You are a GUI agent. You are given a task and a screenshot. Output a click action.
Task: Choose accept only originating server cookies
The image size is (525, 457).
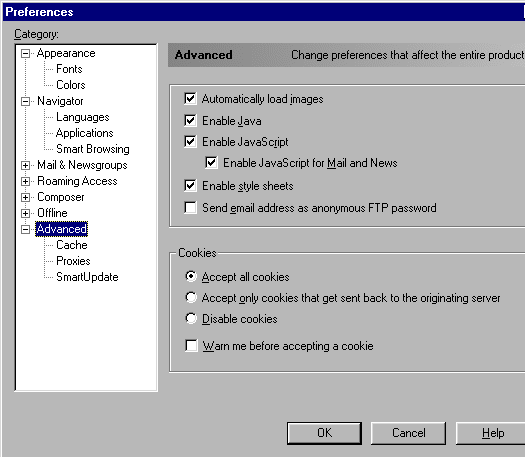[191, 297]
